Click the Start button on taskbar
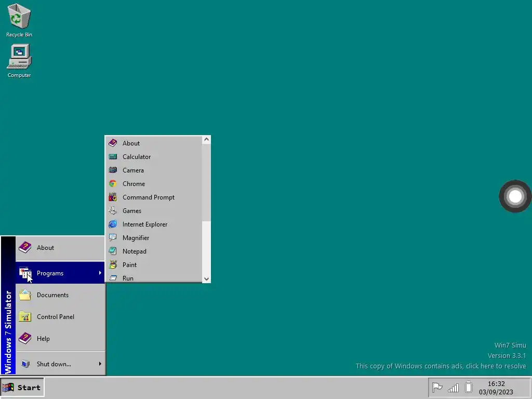The width and height of the screenshot is (532, 399). pos(22,388)
